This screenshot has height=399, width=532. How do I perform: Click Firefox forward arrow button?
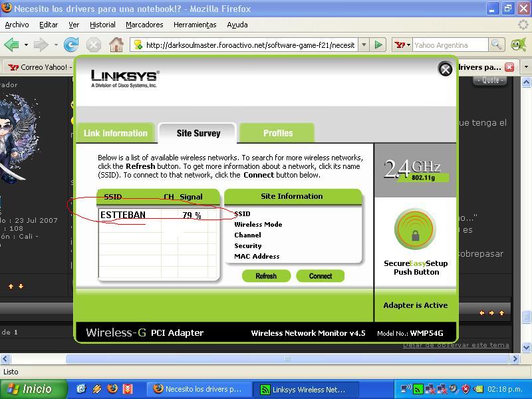[x=41, y=45]
